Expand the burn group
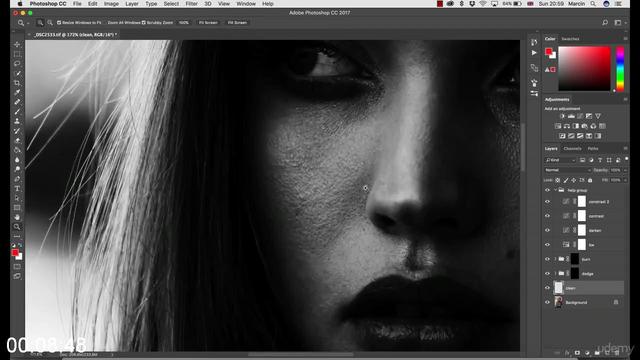Image resolution: width=640 pixels, height=360 pixels. pyautogui.click(x=555, y=259)
